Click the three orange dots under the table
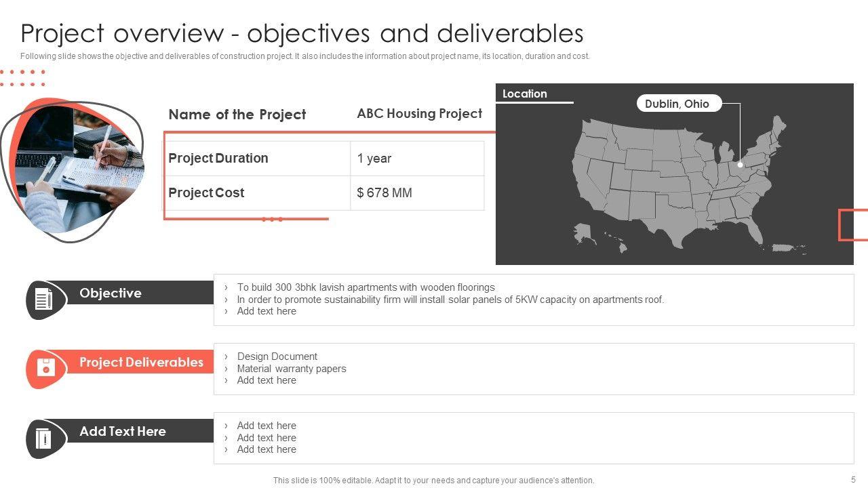The height and width of the screenshot is (488, 868). coord(272,220)
